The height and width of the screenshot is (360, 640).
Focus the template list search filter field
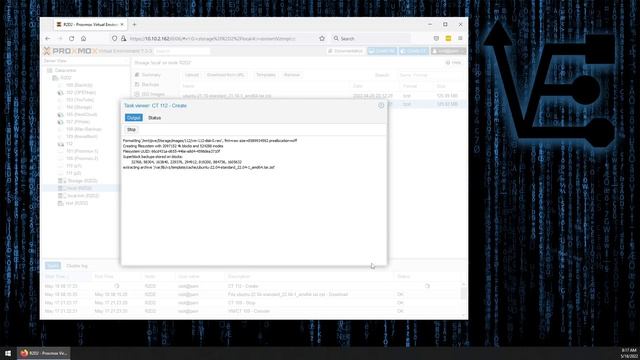pos(430,75)
